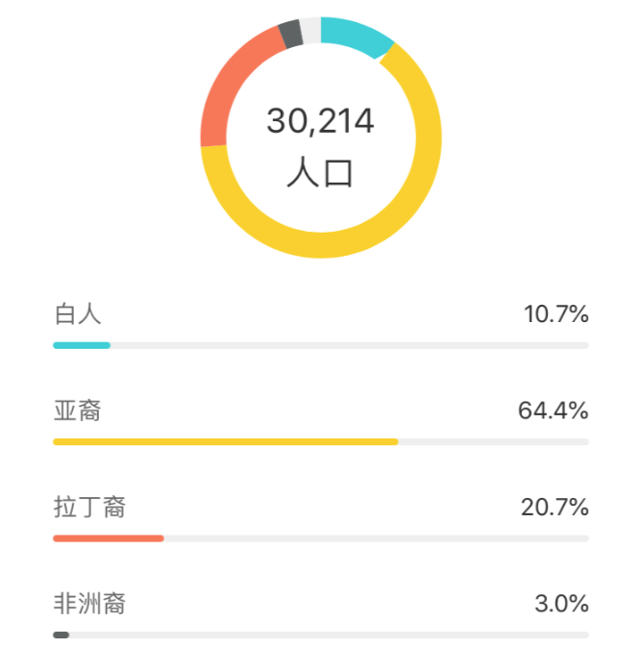Image resolution: width=644 pixels, height=648 pixels.
Task: Click the 20.7% percentage value
Action: (x=555, y=507)
